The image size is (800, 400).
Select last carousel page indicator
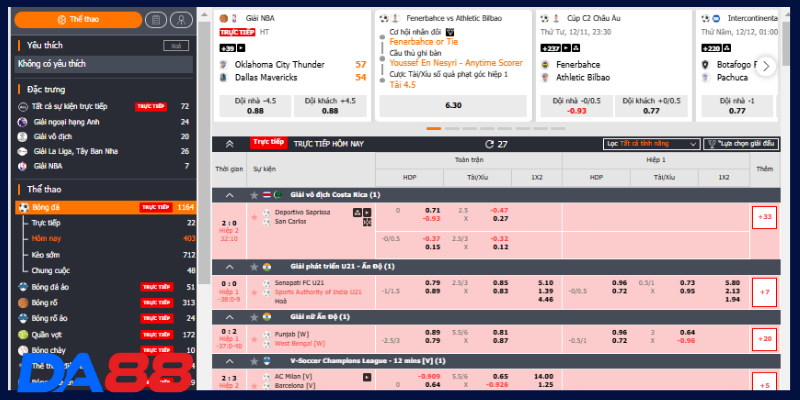tap(558, 129)
